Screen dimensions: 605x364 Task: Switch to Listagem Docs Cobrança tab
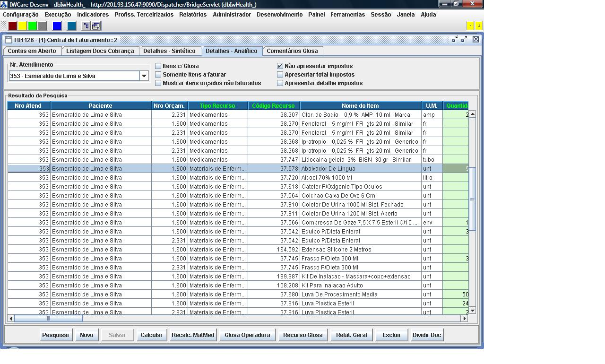100,51
